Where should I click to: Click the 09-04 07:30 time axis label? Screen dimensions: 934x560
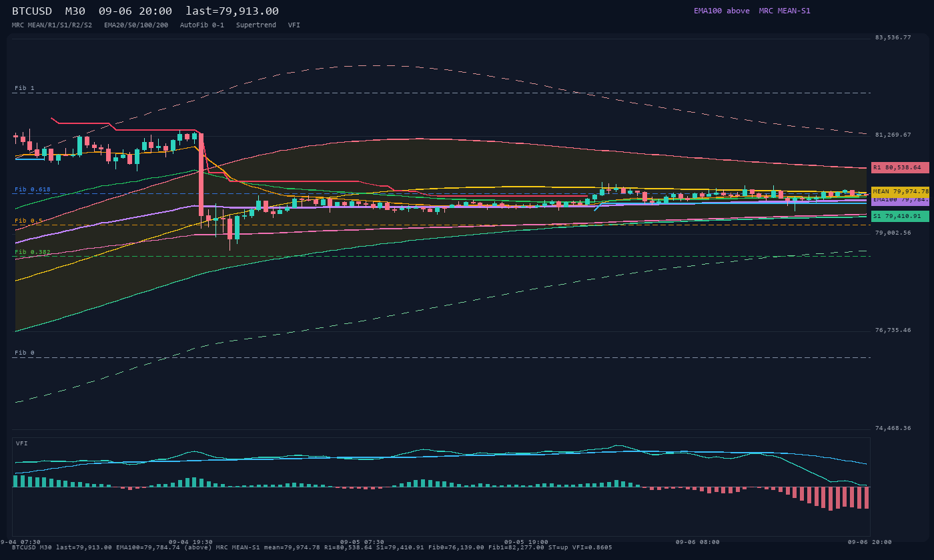pyautogui.click(x=20, y=542)
